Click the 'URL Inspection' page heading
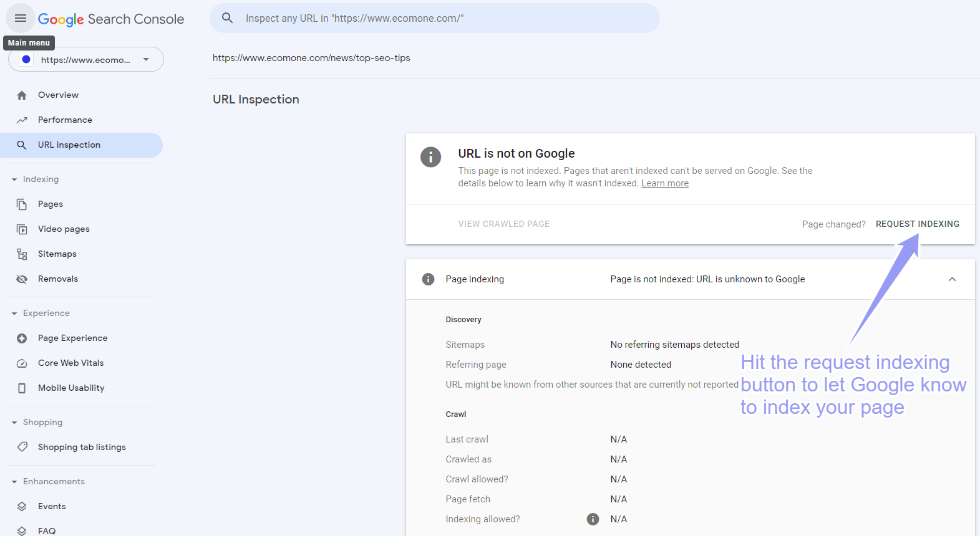This screenshot has width=980, height=536. tap(256, 99)
